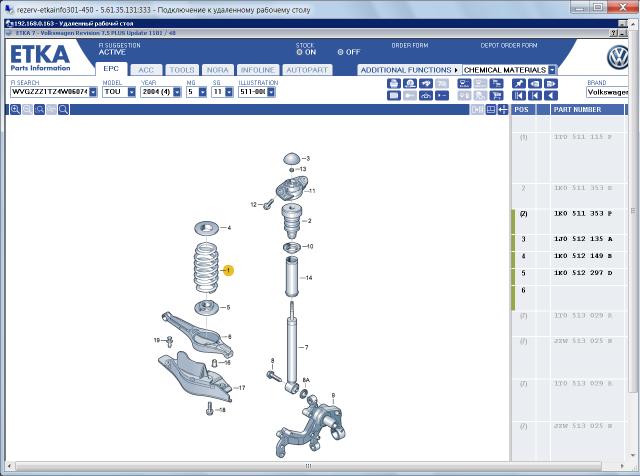Image resolution: width=640 pixels, height=476 pixels.
Task: Click the previous-item arrow icon beside the first-item arrow
Action: [535, 96]
